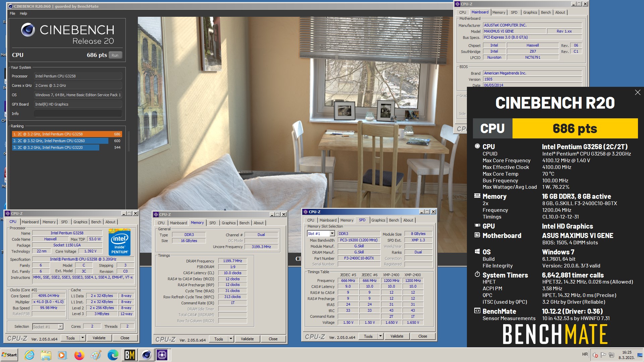Expand Tools dropdown arrow in Memory tab window
The height and width of the screenshot is (362, 644).
tap(231, 339)
